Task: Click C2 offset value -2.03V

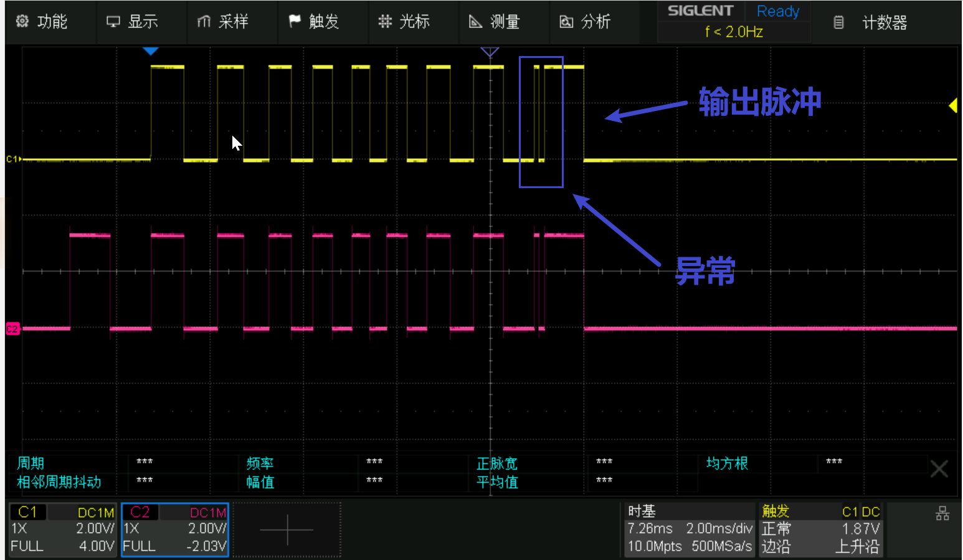Action: click(206, 546)
